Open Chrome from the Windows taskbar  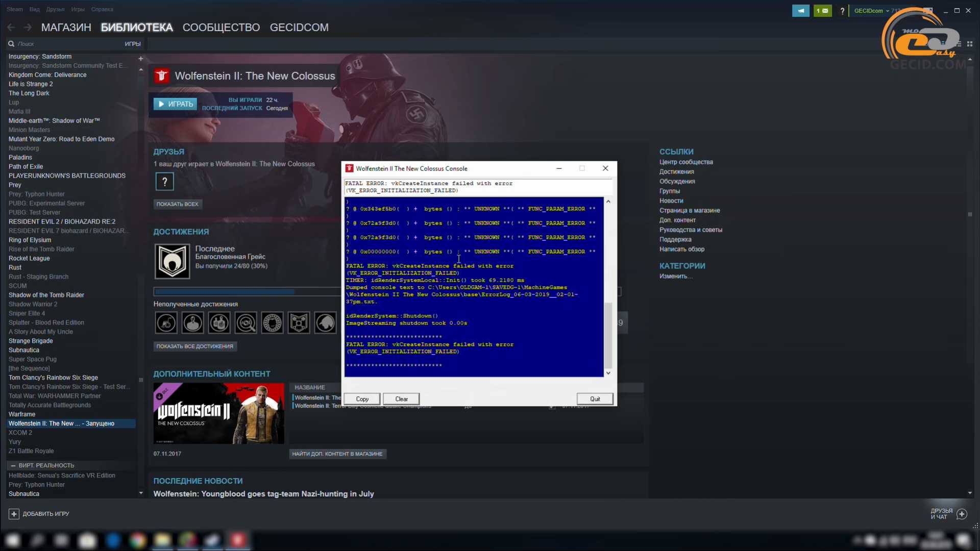click(x=137, y=541)
